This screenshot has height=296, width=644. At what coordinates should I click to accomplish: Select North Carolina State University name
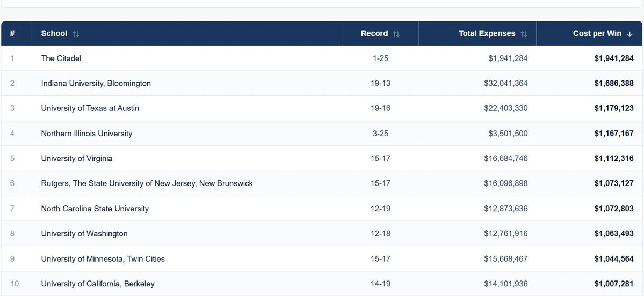(x=95, y=208)
